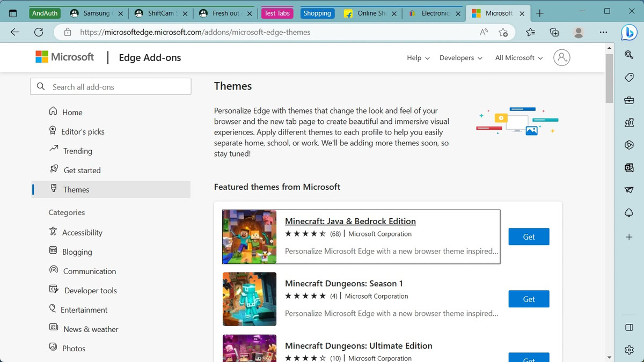644x362 pixels.
Task: Open the Shopping tag icon in sidebar
Action: [629, 78]
